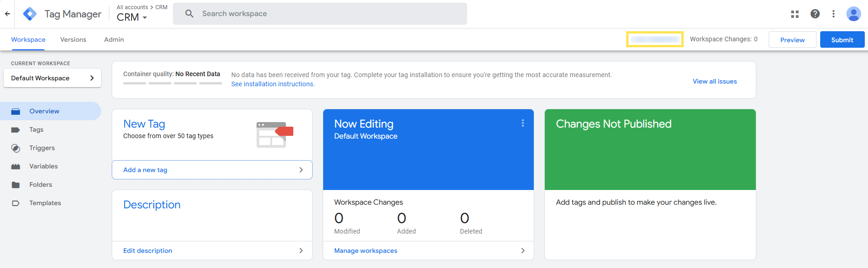Expand the CRM container dropdown
Viewport: 868px width, 268px height.
(132, 17)
